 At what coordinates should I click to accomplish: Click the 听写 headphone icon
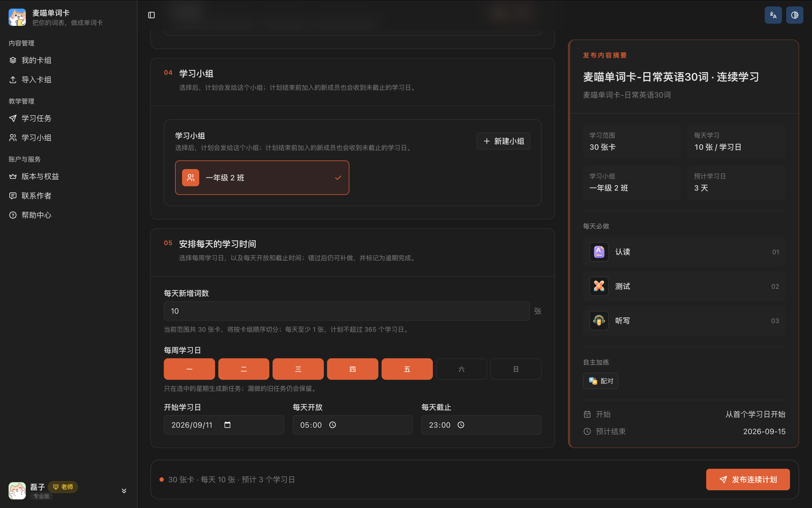pyautogui.click(x=599, y=320)
